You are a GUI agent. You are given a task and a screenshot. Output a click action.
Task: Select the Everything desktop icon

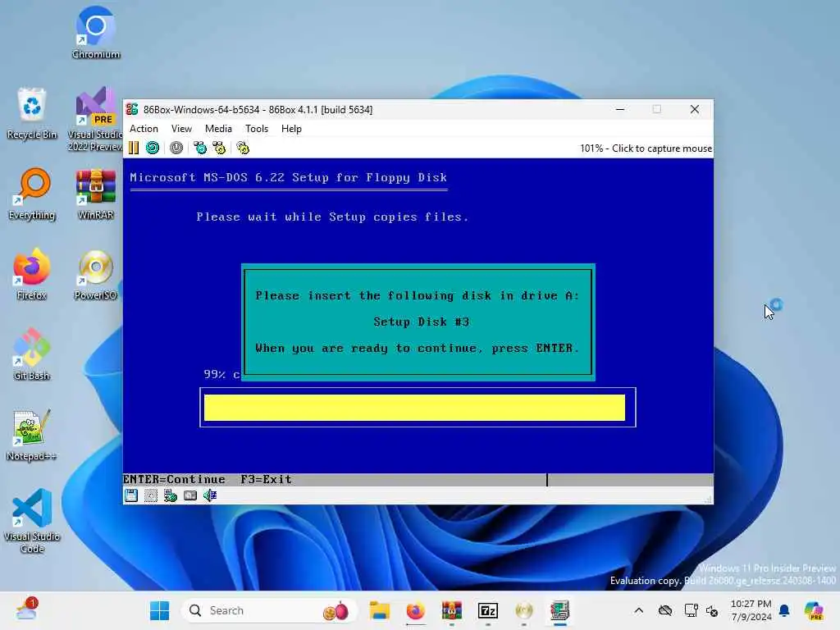tap(32, 194)
